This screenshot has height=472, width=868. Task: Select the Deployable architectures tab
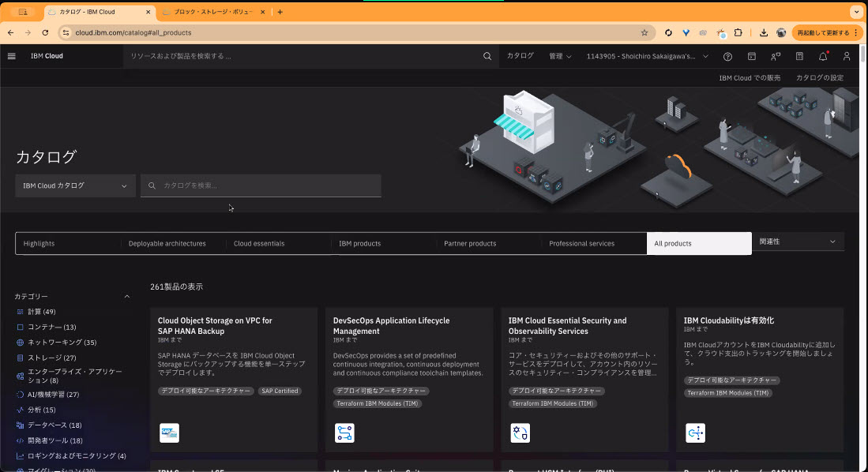coord(173,243)
